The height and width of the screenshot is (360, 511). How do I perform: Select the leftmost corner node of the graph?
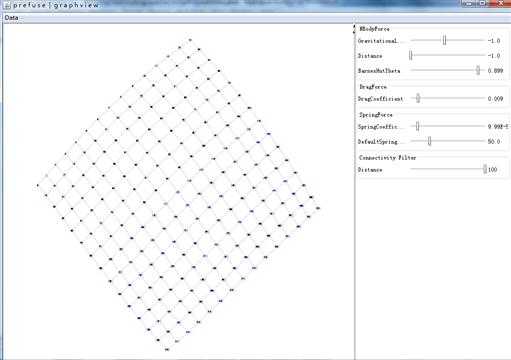pos(38,185)
